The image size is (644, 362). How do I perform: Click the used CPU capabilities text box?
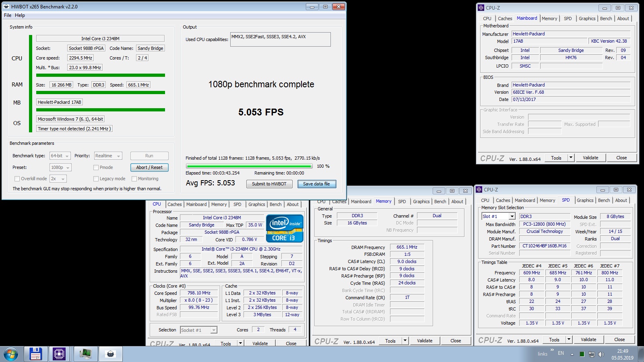[x=281, y=39]
